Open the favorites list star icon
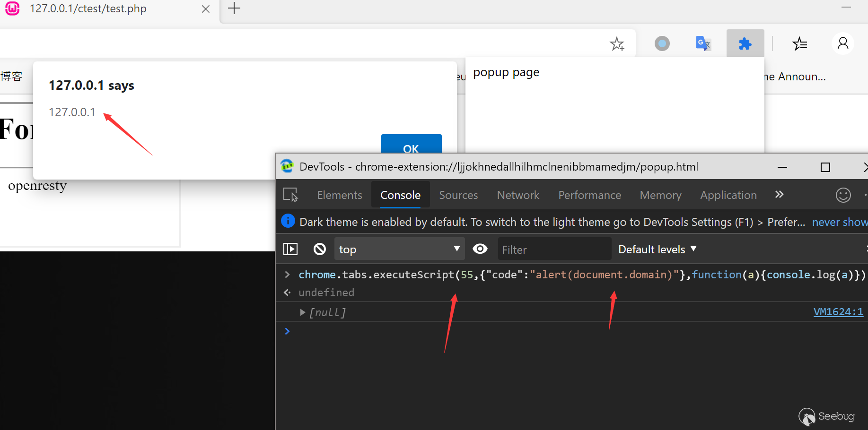The width and height of the screenshot is (868, 430). click(x=799, y=44)
